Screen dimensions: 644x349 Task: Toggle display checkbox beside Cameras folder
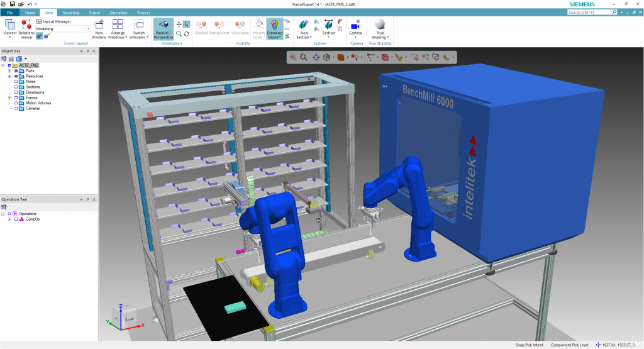click(x=16, y=108)
